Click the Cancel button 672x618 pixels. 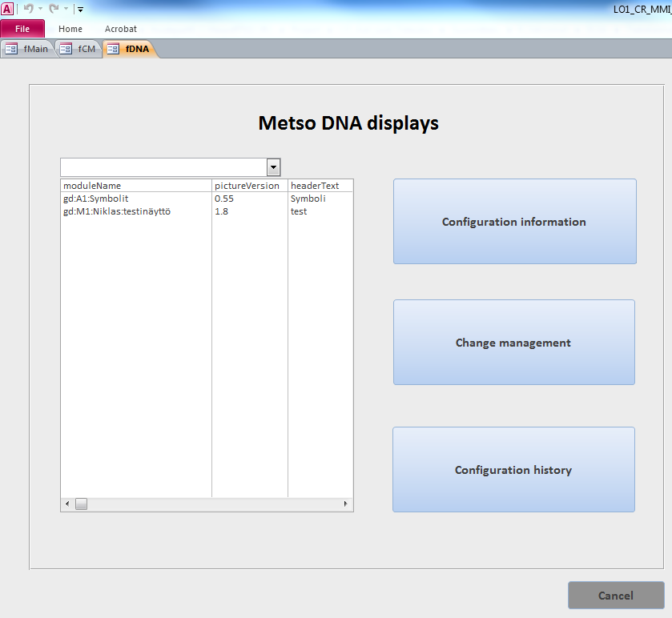click(616, 596)
